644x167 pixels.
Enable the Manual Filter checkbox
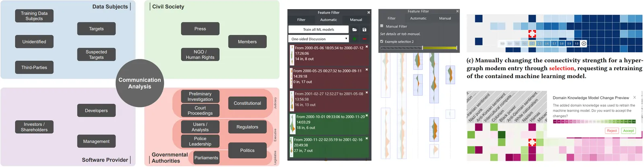pos(382,26)
